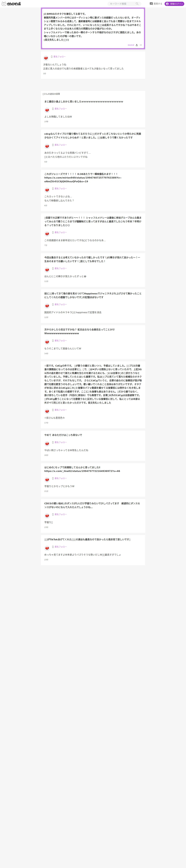Click avatar beside もうそこまでして居座らんといて answer
186x868 pixels.
click(47, 342)
